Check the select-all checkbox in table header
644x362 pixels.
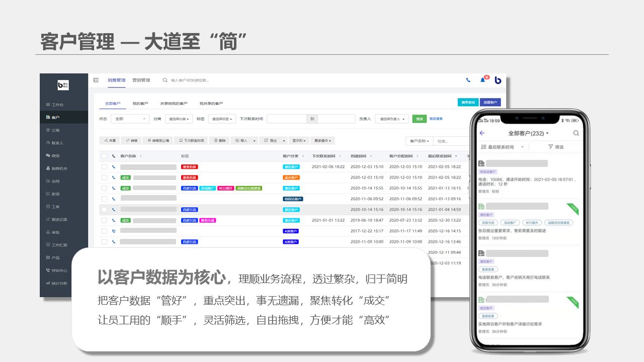coord(104,156)
